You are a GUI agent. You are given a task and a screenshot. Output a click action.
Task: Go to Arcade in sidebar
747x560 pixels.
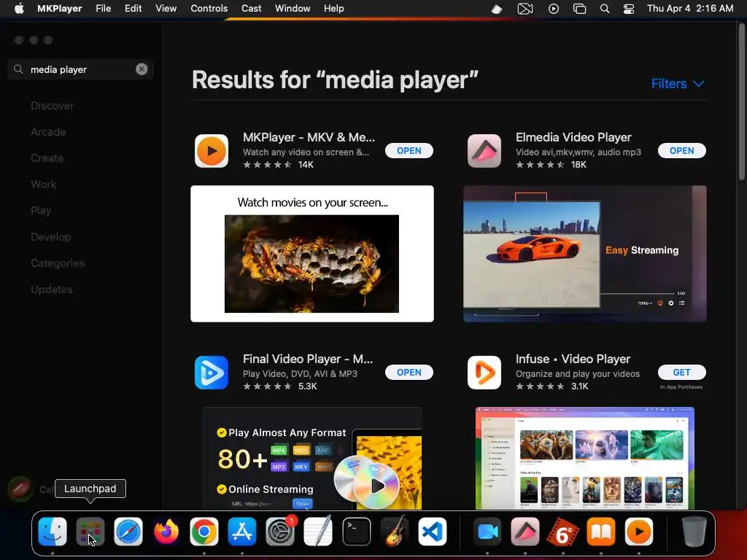pyautogui.click(x=48, y=132)
